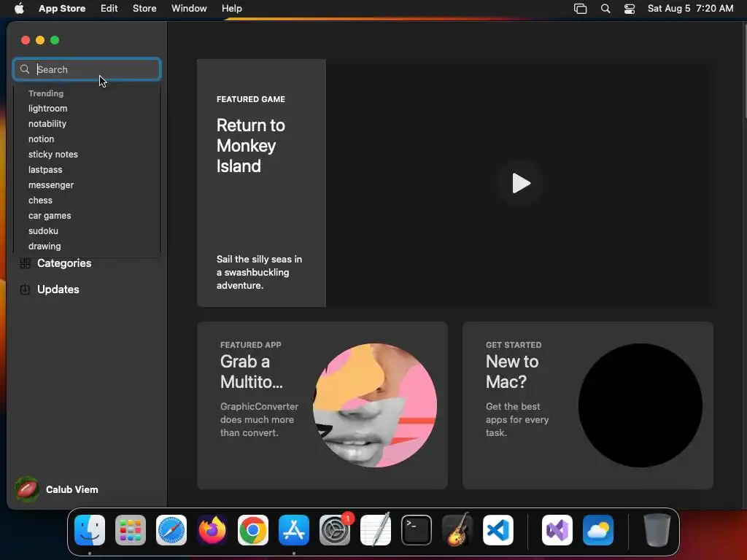Launch Firefox from the Dock
The image size is (747, 560).
[x=212, y=530]
